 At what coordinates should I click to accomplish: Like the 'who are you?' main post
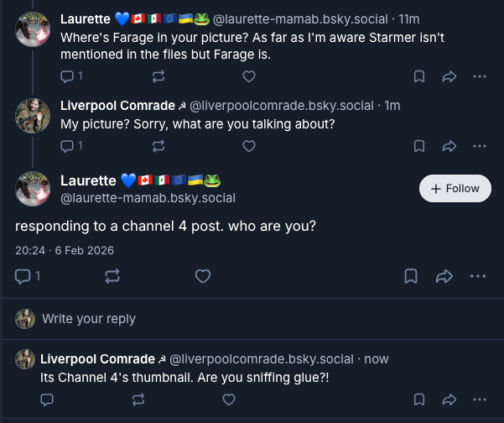pyautogui.click(x=202, y=275)
